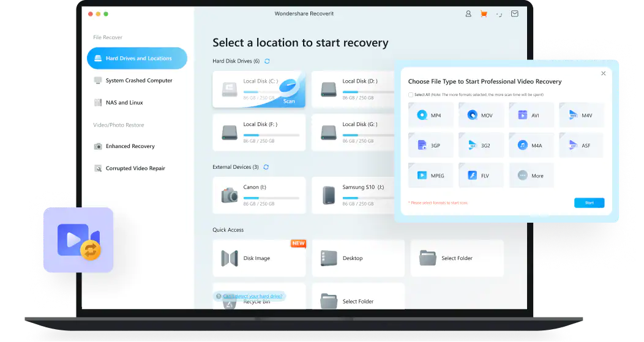Open the user account icon
Image resolution: width=644 pixels, height=342 pixels.
(x=468, y=13)
